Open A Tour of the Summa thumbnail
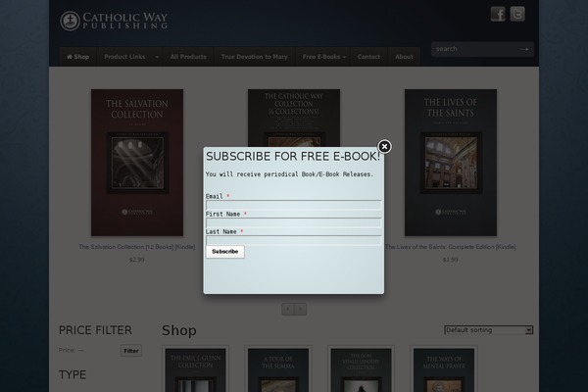588x392 pixels. pyautogui.click(x=278, y=370)
